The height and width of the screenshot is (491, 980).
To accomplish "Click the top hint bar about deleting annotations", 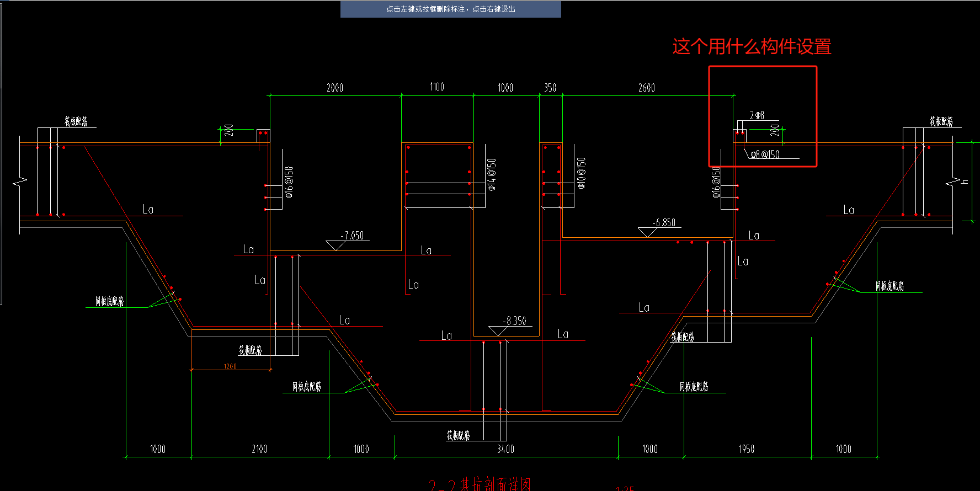I will click(x=450, y=9).
